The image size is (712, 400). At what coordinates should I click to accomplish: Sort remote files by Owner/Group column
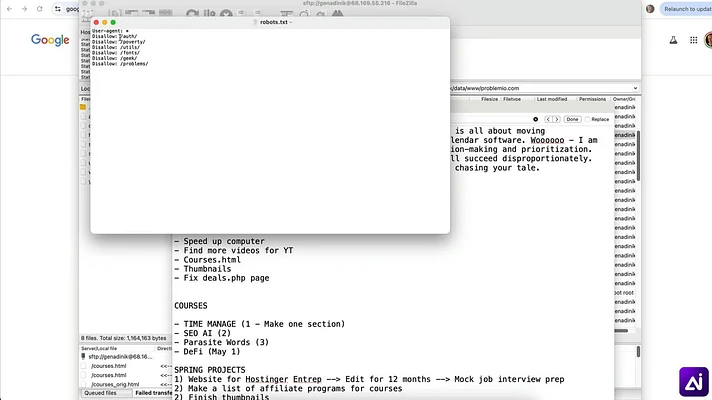pos(624,99)
